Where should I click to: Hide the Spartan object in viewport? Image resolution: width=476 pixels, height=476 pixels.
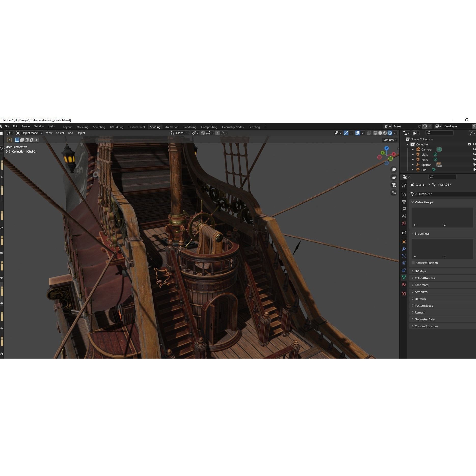[x=474, y=165]
